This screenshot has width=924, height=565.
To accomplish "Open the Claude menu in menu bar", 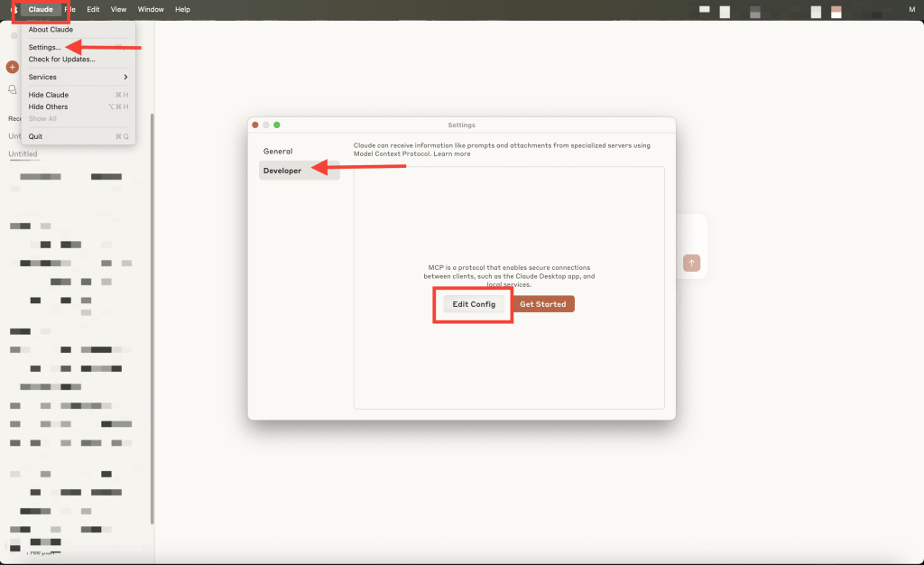I will click(41, 9).
